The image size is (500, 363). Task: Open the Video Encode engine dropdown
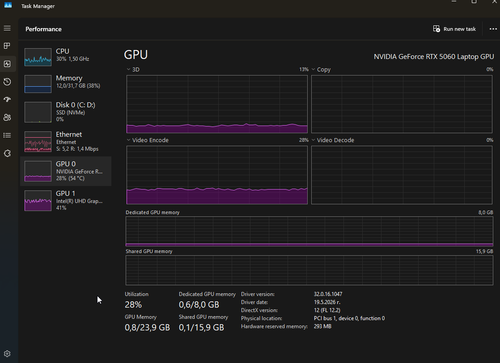148,140
